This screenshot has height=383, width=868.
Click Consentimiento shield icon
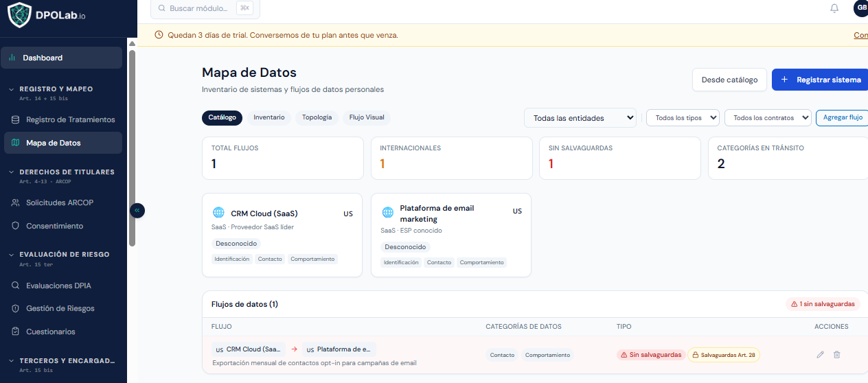[16, 226]
